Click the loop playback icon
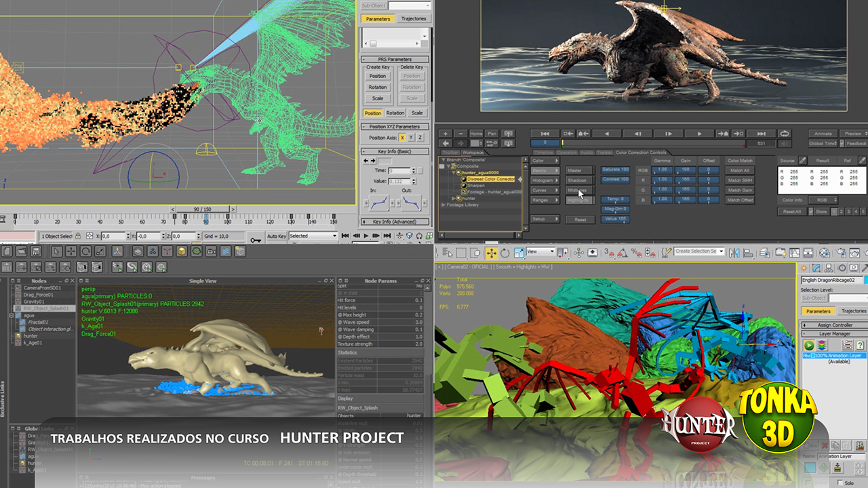Image resolution: width=868 pixels, height=488 pixels. (785, 134)
